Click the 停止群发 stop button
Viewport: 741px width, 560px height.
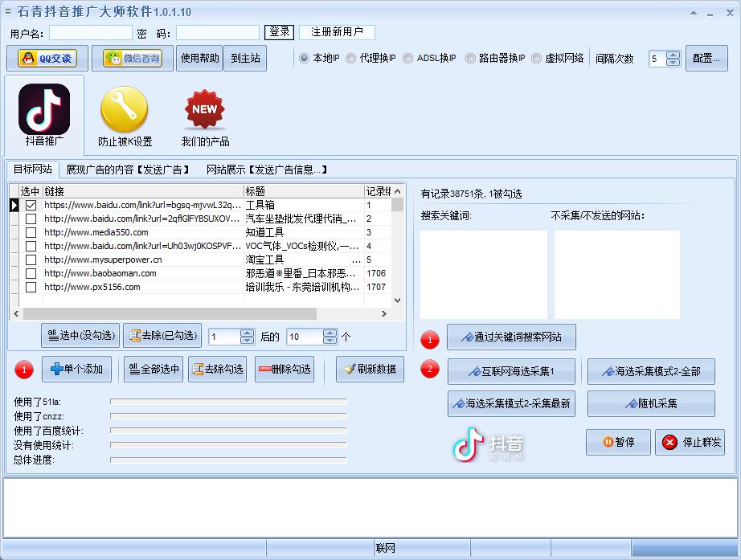[690, 443]
